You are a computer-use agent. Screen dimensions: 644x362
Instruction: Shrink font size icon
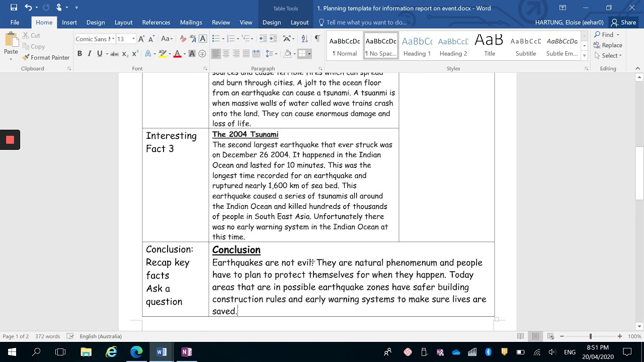coord(151,39)
